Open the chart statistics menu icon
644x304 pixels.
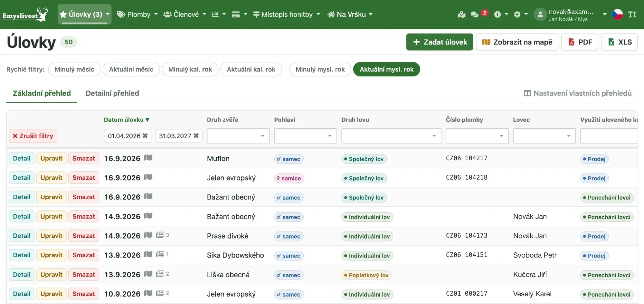(x=219, y=15)
